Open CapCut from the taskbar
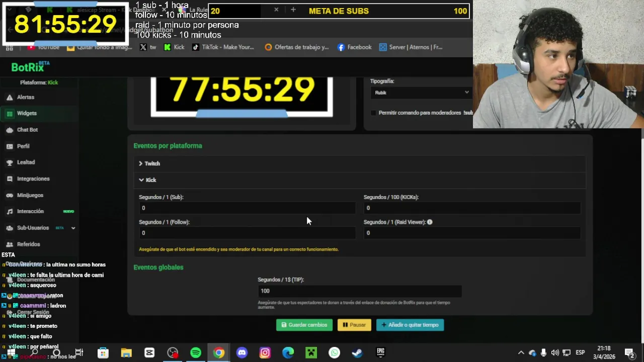 pyautogui.click(x=149, y=353)
